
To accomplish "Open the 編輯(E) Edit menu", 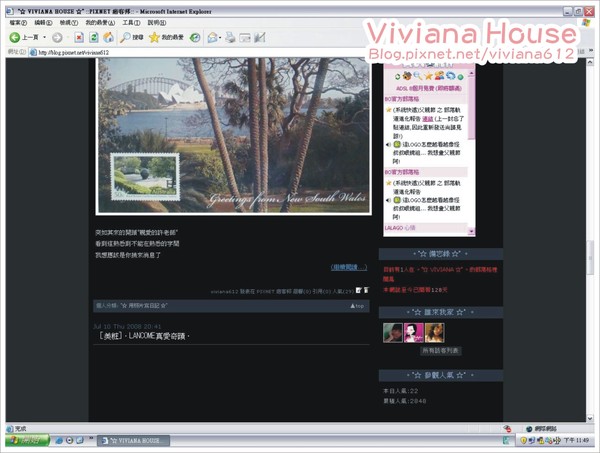I will coord(43,23).
